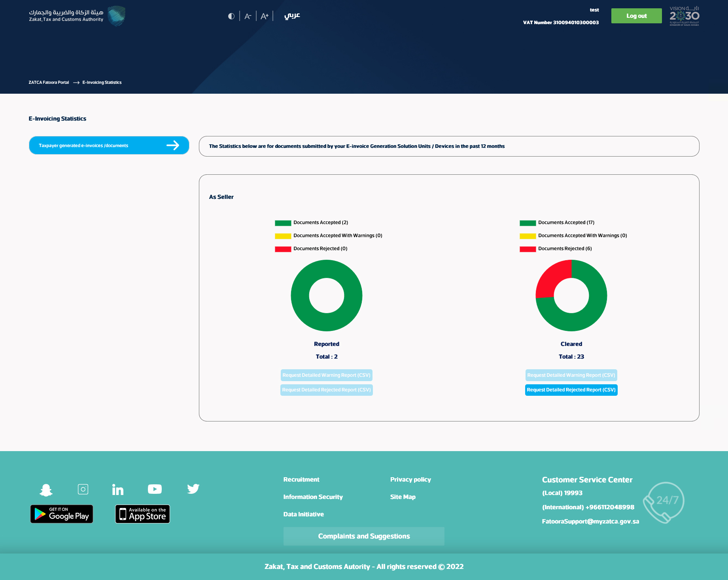Open the YouTube channel icon
The width and height of the screenshot is (728, 580).
pyautogui.click(x=155, y=489)
